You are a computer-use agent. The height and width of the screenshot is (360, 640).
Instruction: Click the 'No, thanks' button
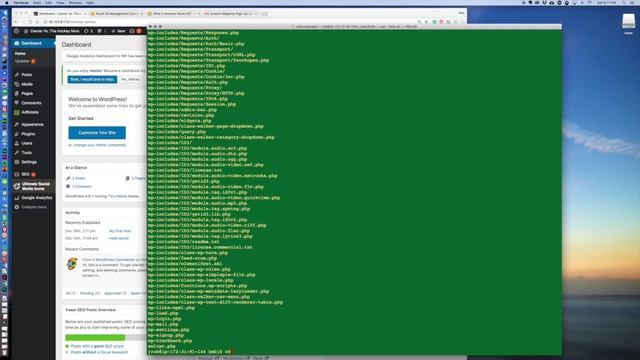click(131, 80)
